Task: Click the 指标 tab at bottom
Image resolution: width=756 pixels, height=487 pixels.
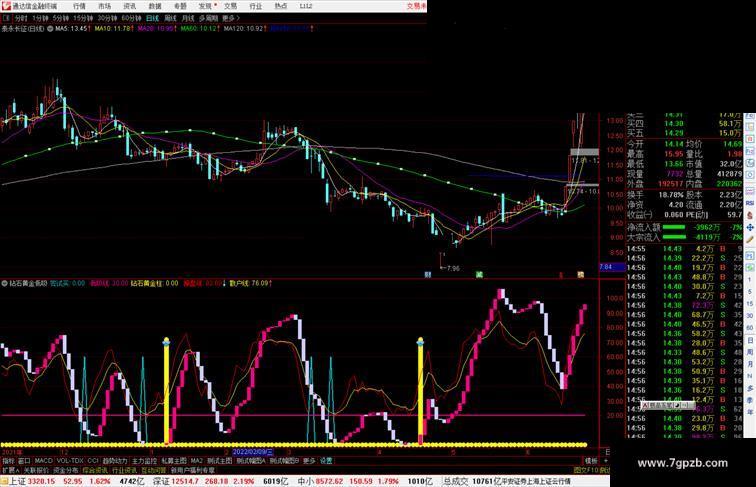Action: (x=8, y=461)
